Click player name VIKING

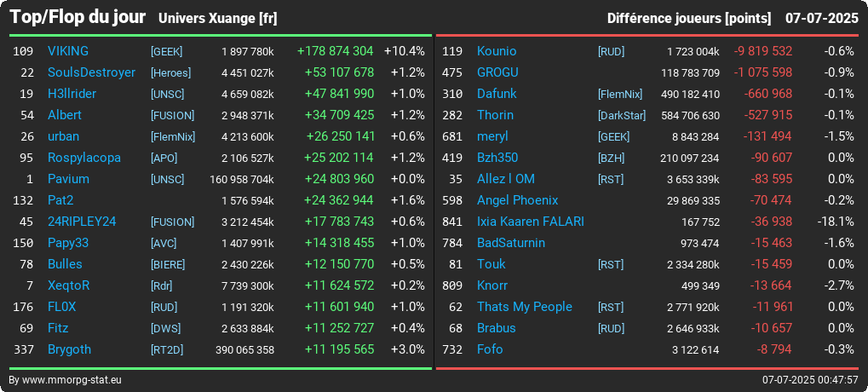coord(68,51)
